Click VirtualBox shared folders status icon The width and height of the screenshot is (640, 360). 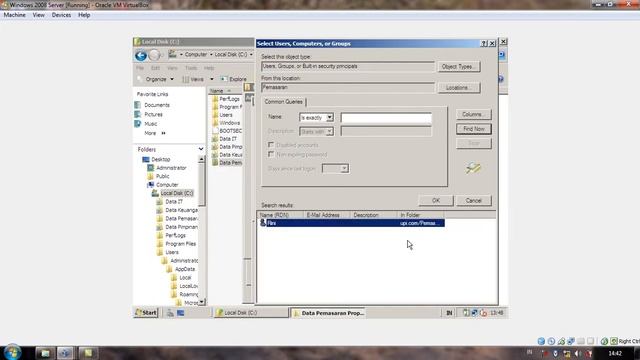point(581,341)
